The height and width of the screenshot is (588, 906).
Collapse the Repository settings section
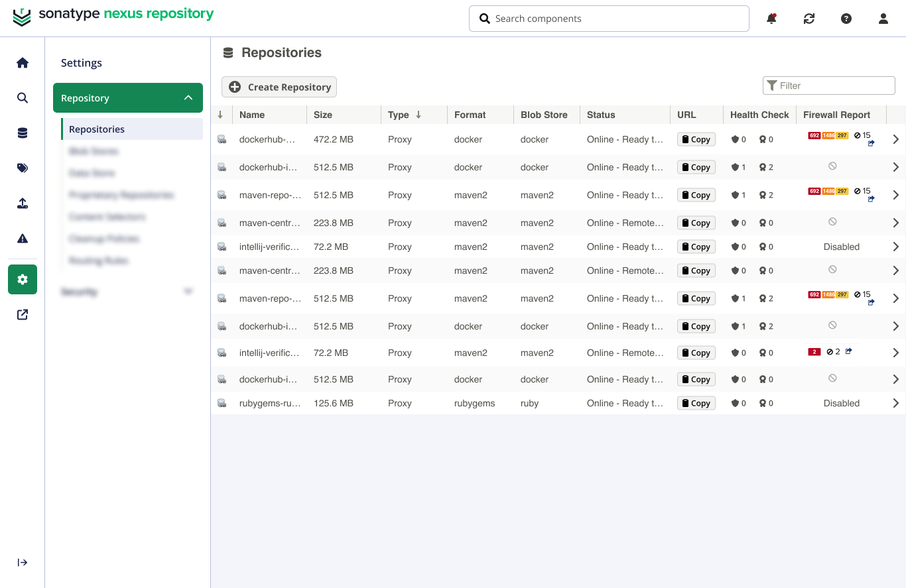(188, 97)
